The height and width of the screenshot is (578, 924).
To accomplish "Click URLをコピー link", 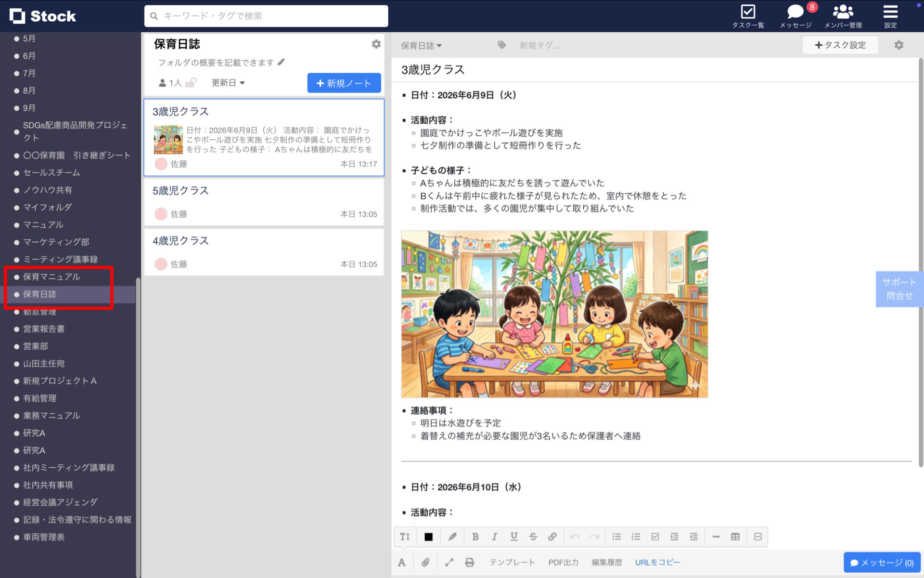I will click(657, 562).
